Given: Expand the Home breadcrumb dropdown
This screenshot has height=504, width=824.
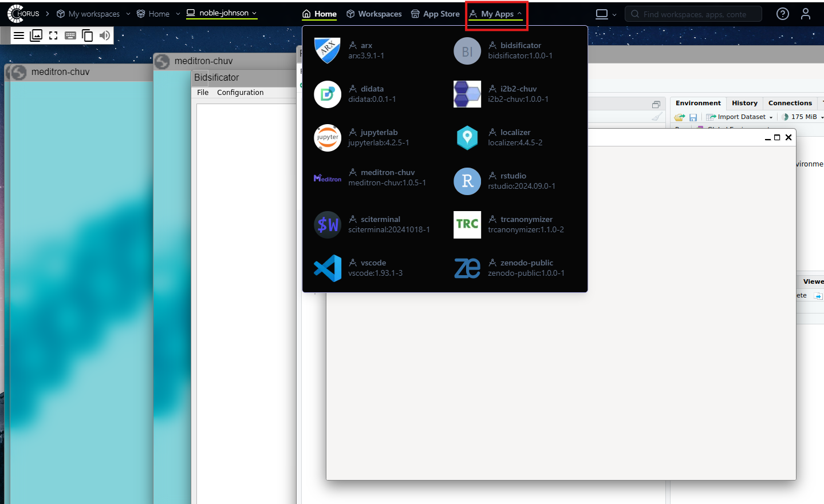Looking at the screenshot, I should coord(178,14).
